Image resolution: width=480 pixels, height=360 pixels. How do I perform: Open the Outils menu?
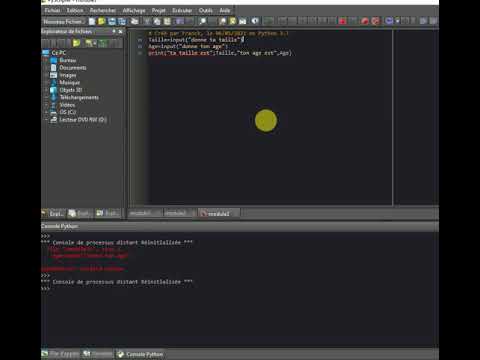coord(206,10)
